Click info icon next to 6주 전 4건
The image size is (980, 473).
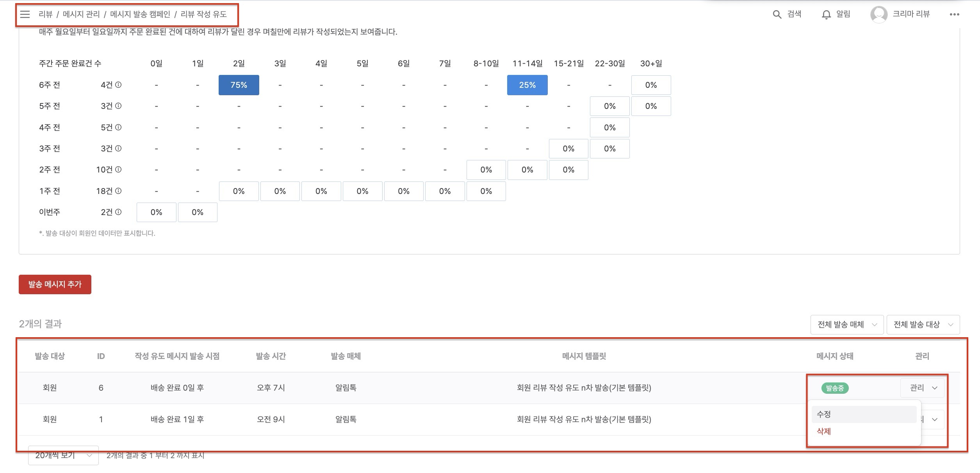tap(118, 85)
